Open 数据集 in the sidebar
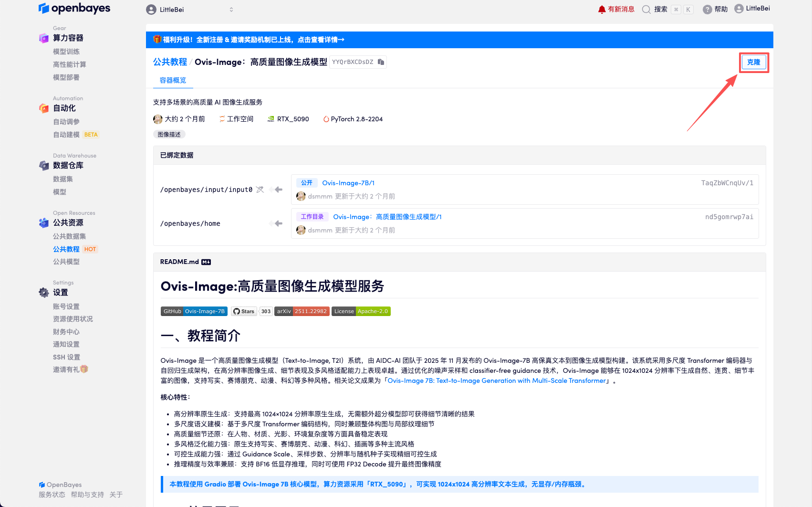Screen dimensions: 812x507 63,179
